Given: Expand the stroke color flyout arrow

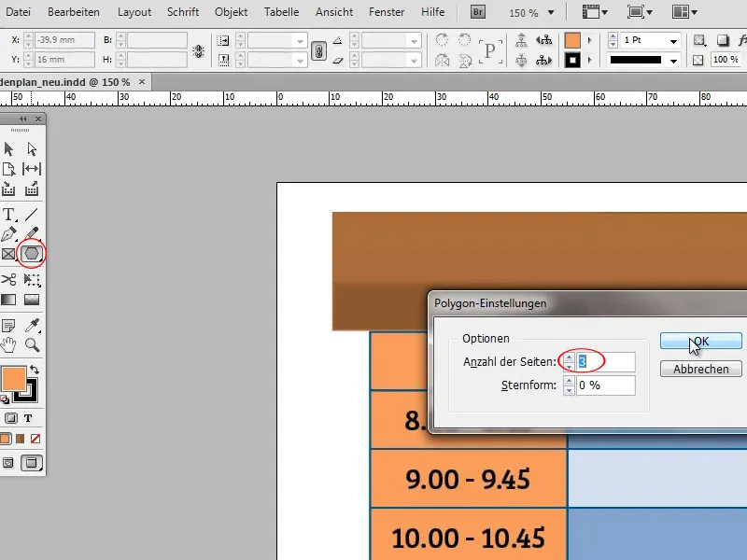Looking at the screenshot, I should (590, 60).
